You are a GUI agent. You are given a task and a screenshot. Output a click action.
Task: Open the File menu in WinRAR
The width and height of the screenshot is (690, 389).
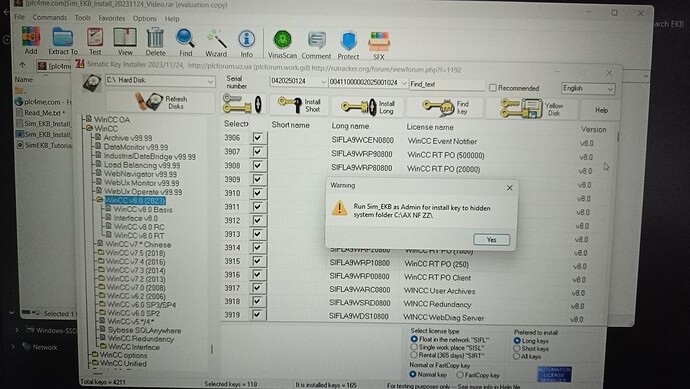(19, 17)
